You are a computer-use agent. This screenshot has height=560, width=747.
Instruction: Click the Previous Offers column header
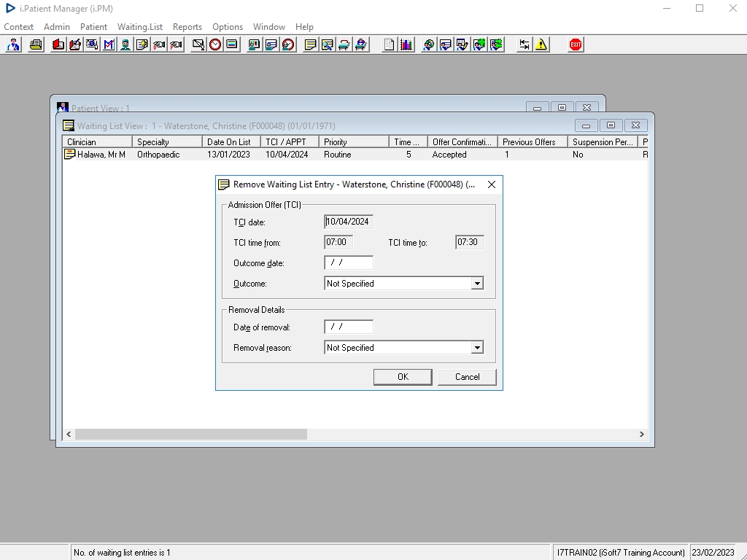coord(533,142)
